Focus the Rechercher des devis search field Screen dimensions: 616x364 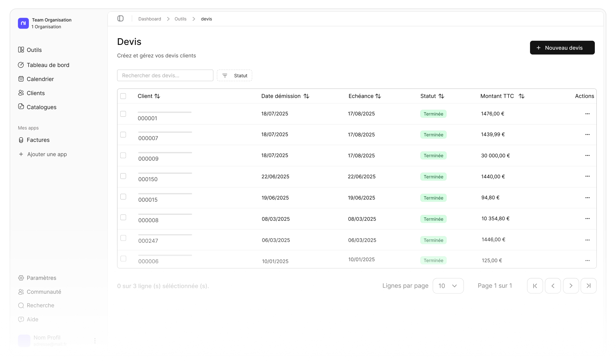165,76
